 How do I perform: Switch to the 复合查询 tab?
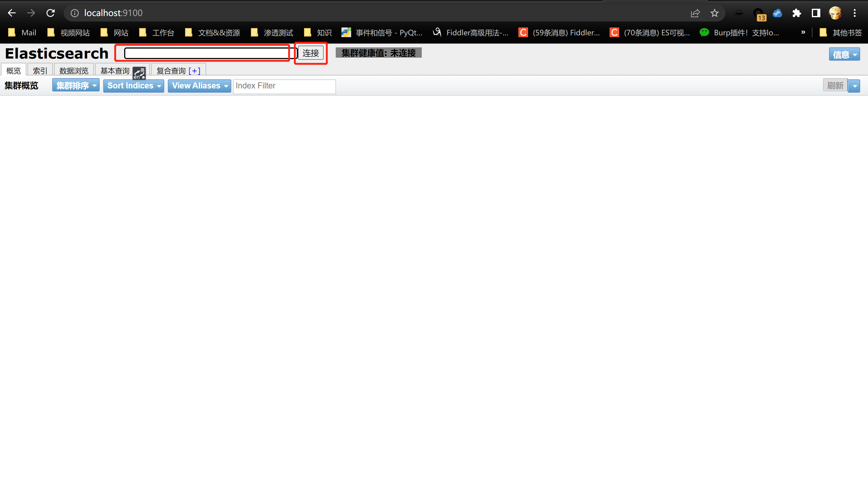pyautogui.click(x=171, y=70)
